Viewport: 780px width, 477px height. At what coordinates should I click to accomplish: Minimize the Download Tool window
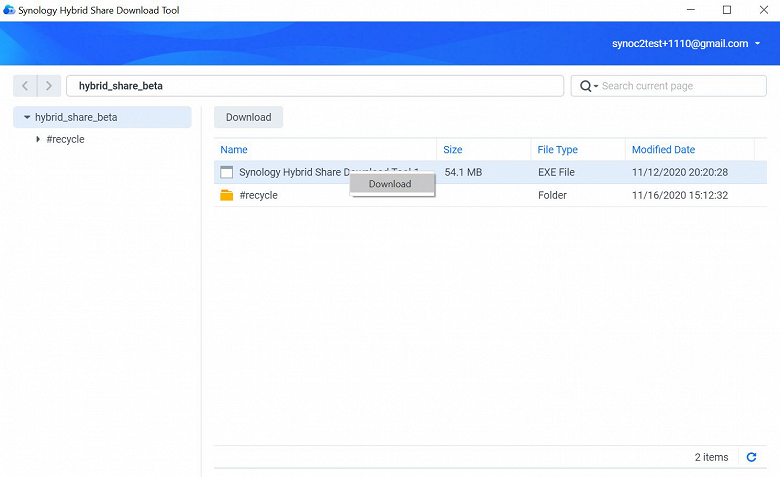coord(690,10)
